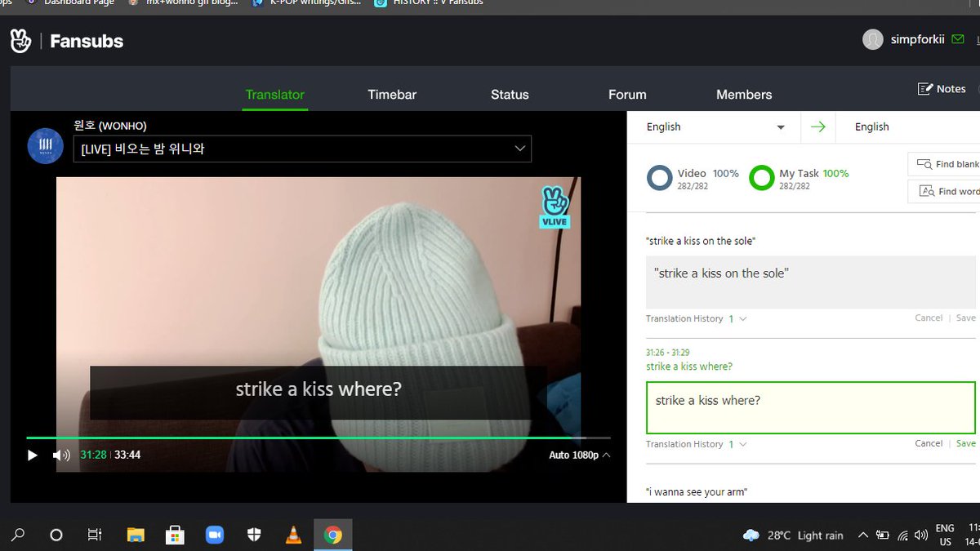Expand Translation History under "strike a kiss where?"
Screen dimensions: 980x551
tap(696, 444)
